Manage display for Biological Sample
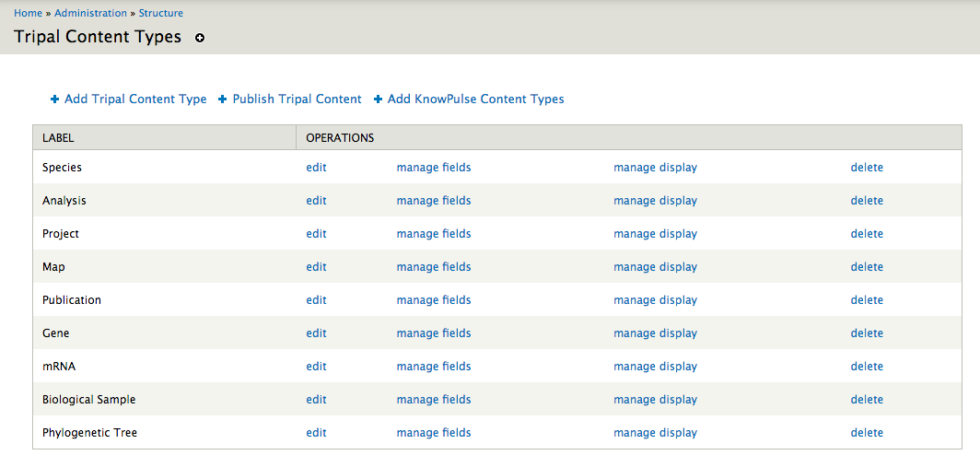 pos(655,400)
